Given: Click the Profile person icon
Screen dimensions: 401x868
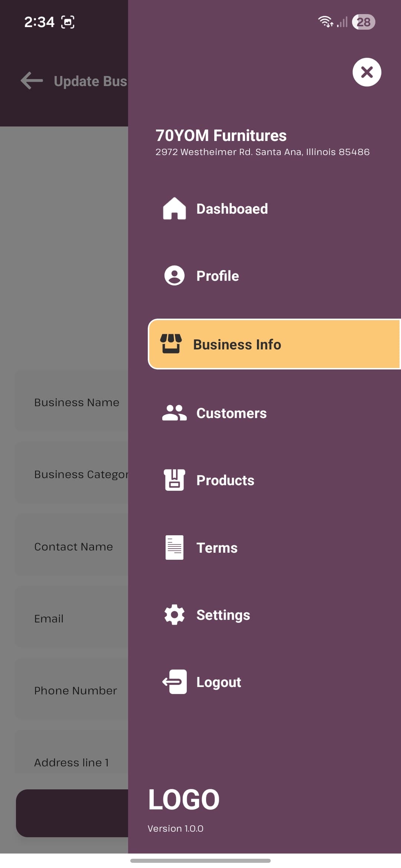Looking at the screenshot, I should point(174,276).
